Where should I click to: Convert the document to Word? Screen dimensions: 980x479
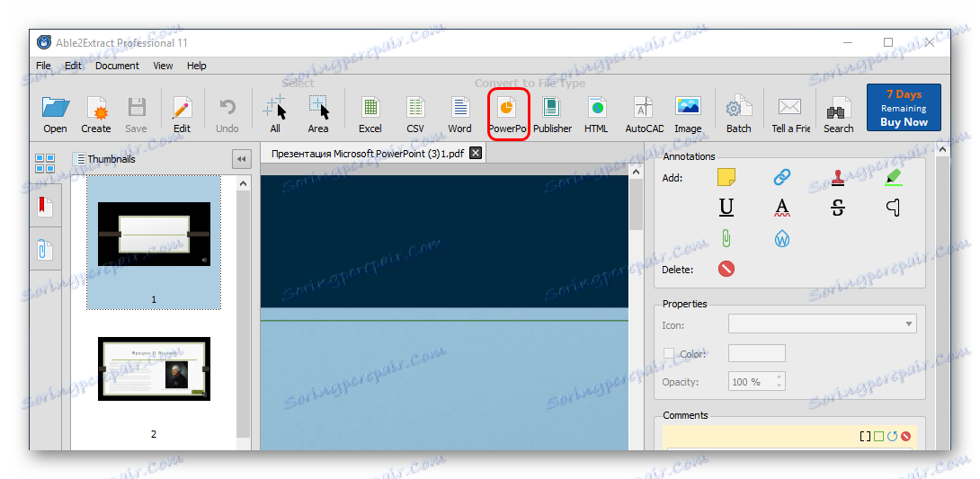[x=460, y=114]
